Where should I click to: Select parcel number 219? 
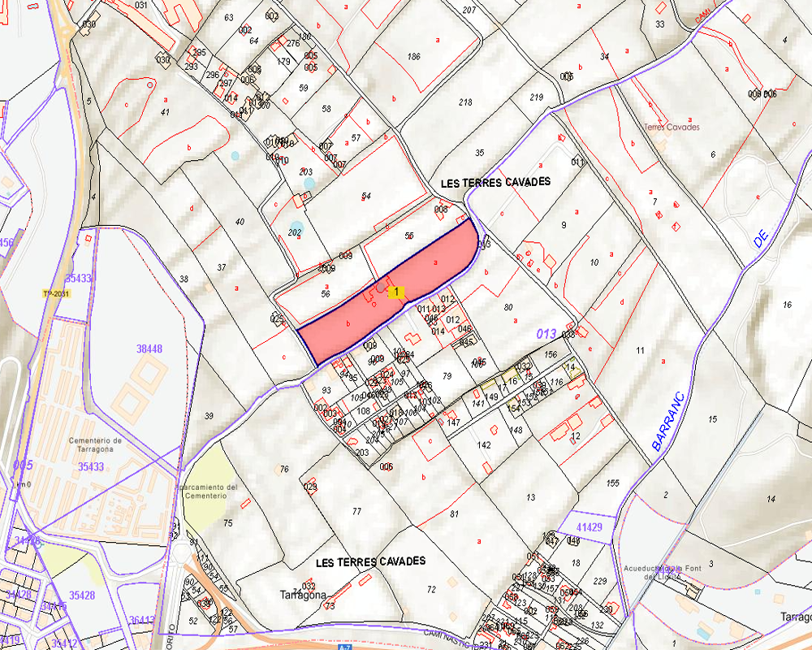point(536,97)
